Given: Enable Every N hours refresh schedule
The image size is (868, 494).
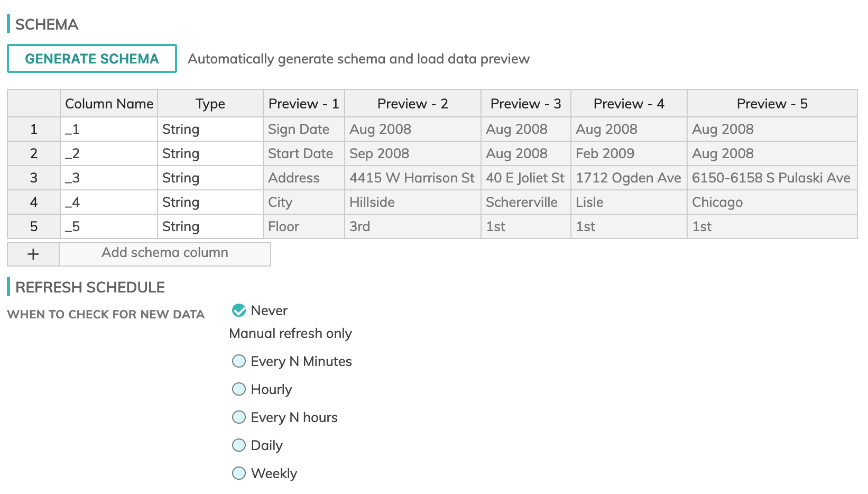Looking at the screenshot, I should coord(239,417).
